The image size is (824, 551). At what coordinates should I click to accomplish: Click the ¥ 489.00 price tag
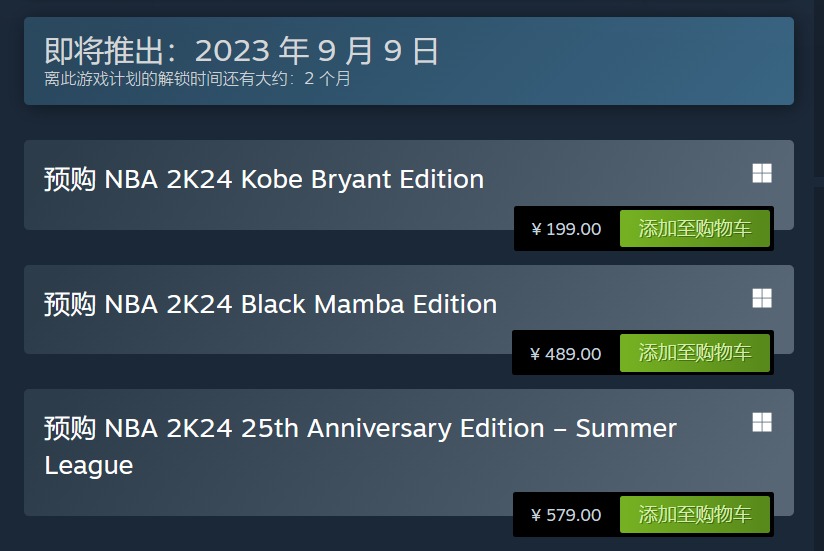(566, 353)
